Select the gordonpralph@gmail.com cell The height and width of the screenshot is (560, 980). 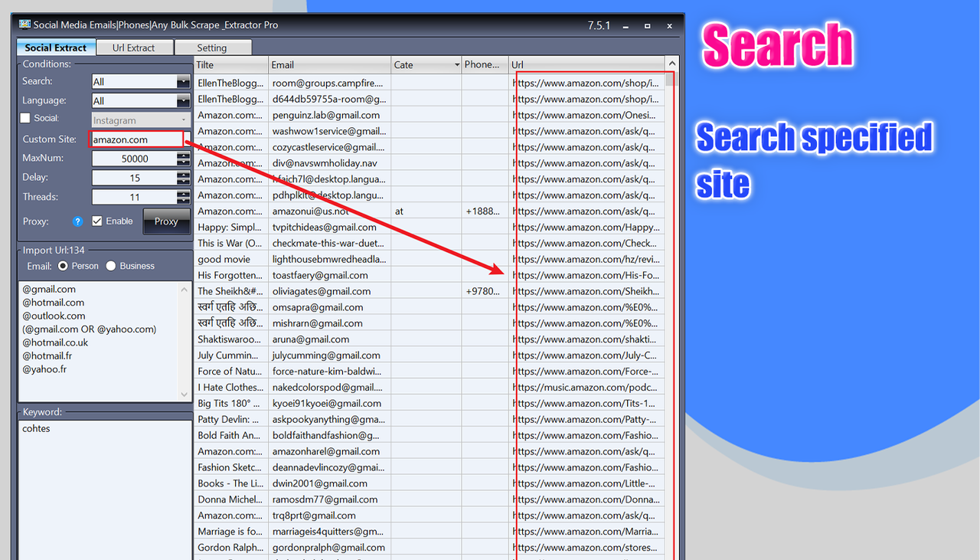(330, 548)
